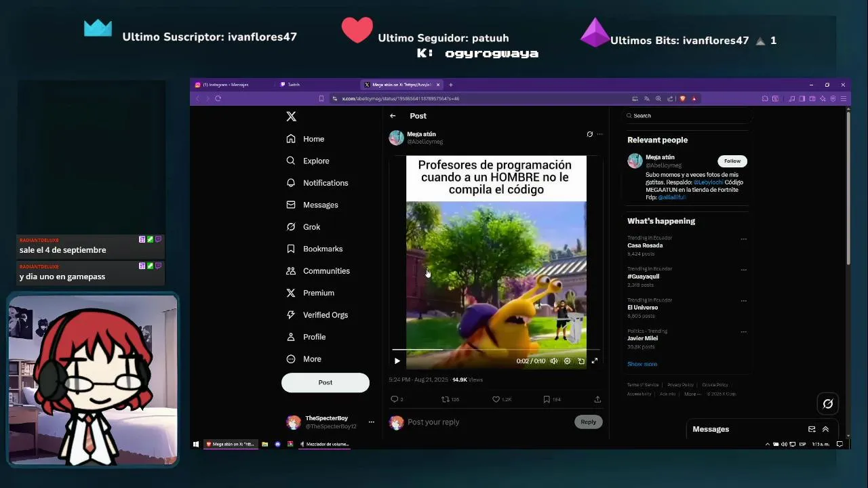This screenshot has width=868, height=488.
Task: Open the video settings gear
Action: 568,361
